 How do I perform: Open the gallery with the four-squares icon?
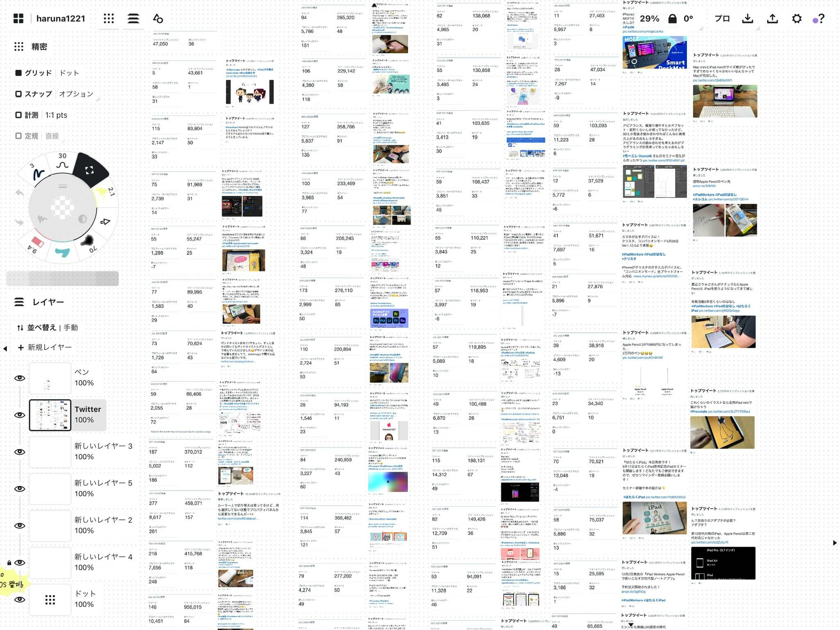click(18, 18)
